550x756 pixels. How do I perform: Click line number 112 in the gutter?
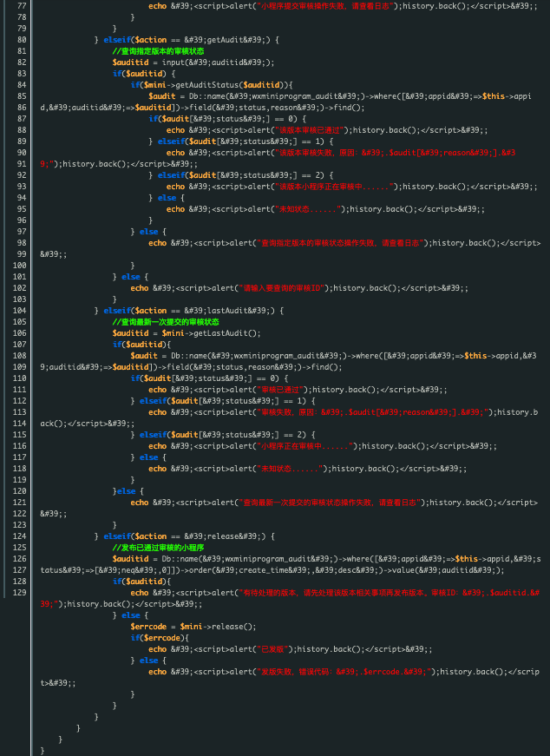click(x=20, y=401)
